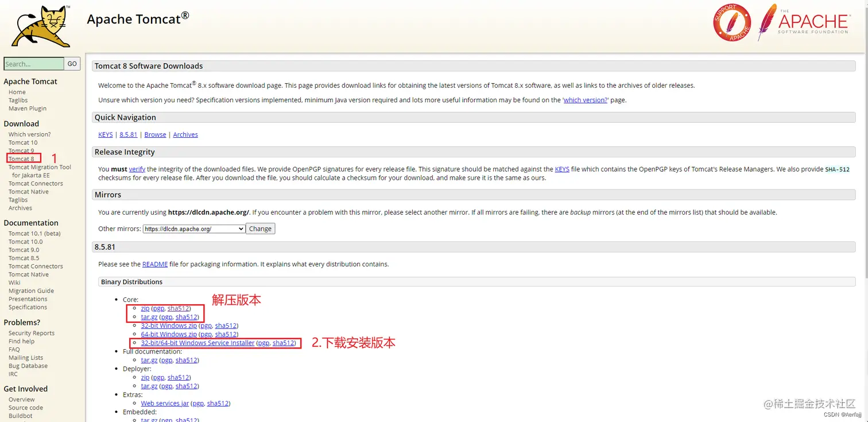Open the Which version? sidebar link
Image resolution: width=868 pixels, height=422 pixels.
30,134
